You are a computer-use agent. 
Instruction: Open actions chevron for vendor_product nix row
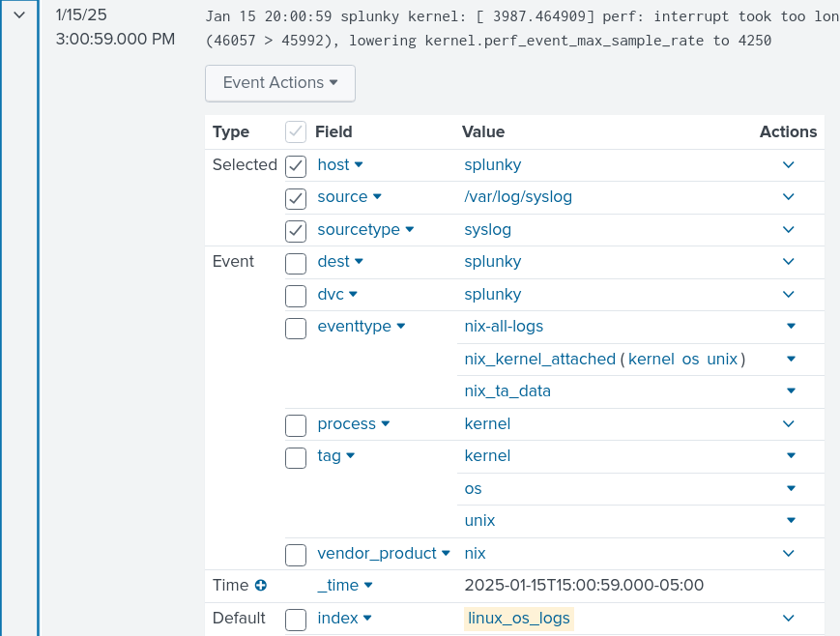pos(789,554)
